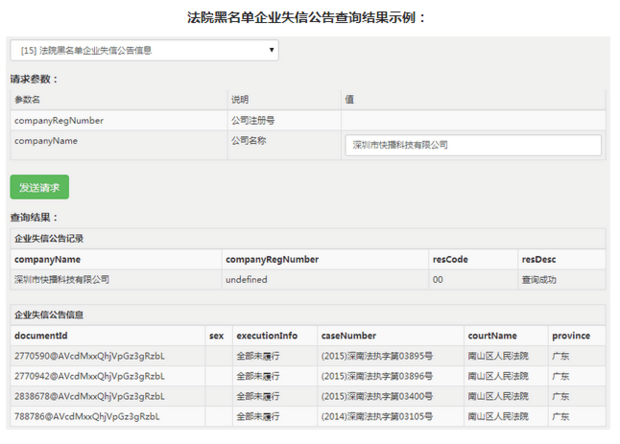Click the undefined companyRegNumber result cell

point(247,280)
